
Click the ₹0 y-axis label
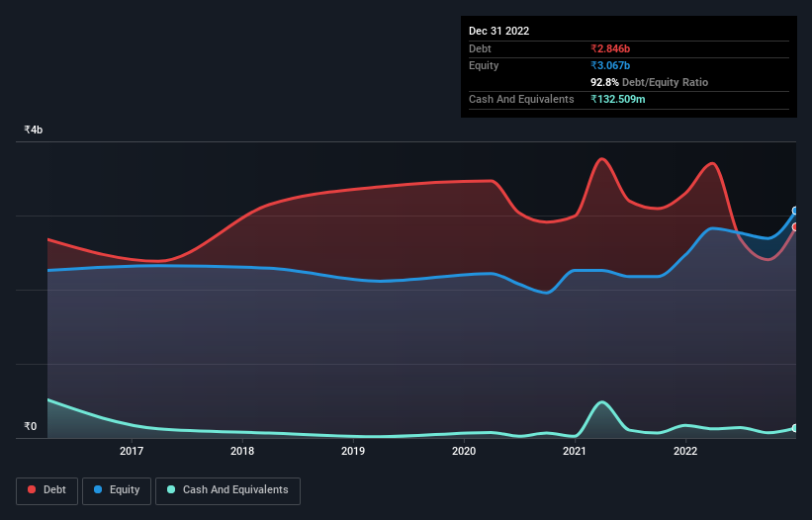coord(31,426)
